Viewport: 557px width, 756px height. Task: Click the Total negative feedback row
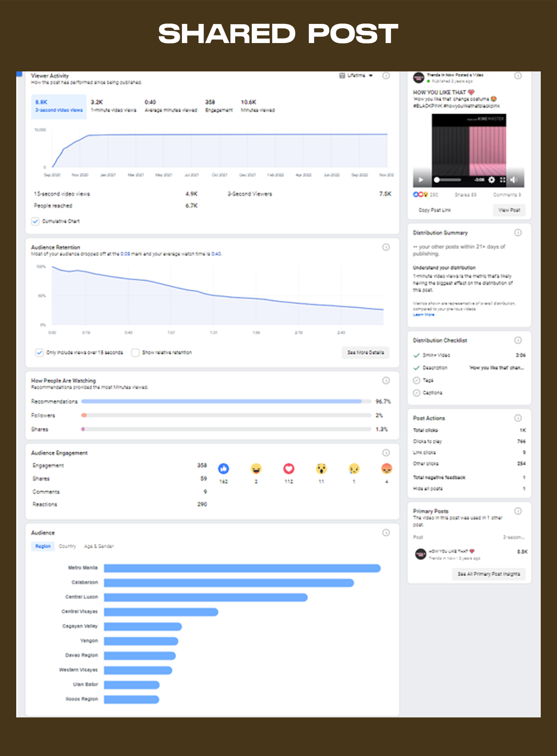(469, 477)
